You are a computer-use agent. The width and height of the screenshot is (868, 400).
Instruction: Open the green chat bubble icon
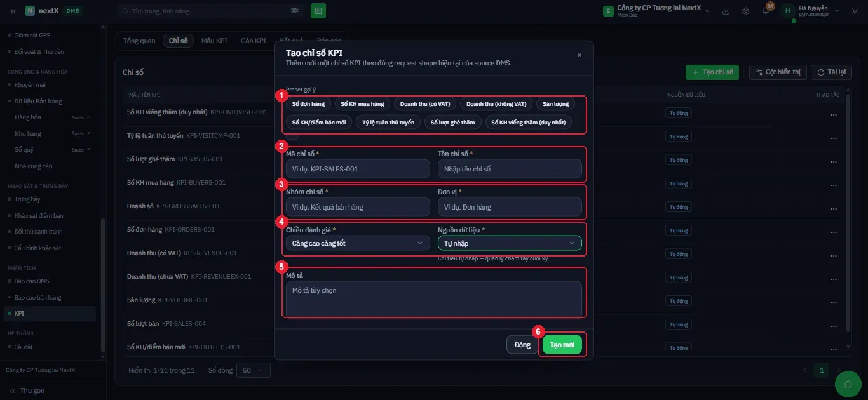click(847, 384)
